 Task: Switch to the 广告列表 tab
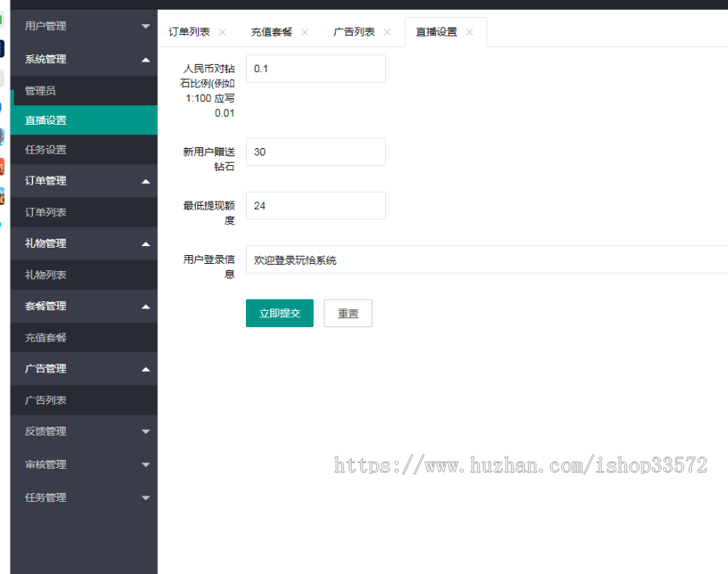click(353, 32)
